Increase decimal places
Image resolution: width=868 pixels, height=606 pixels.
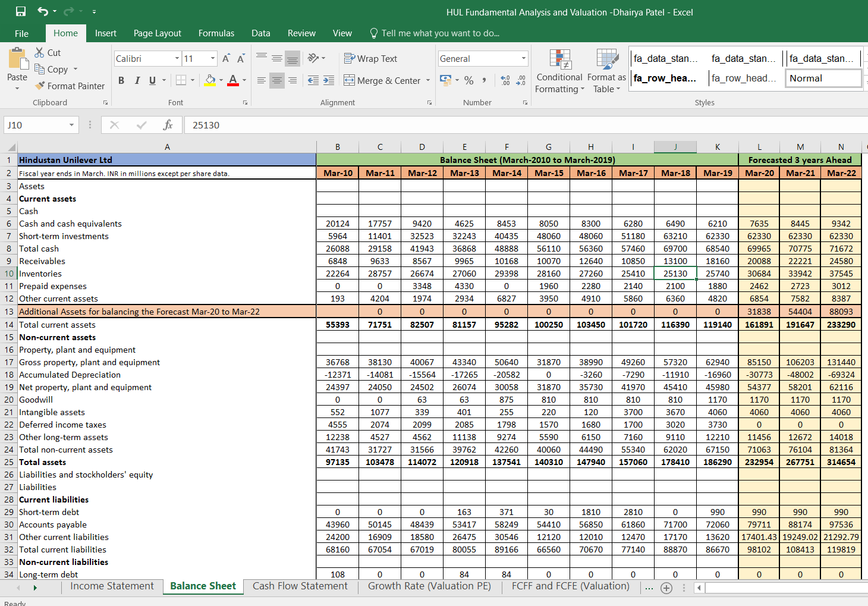[505, 80]
